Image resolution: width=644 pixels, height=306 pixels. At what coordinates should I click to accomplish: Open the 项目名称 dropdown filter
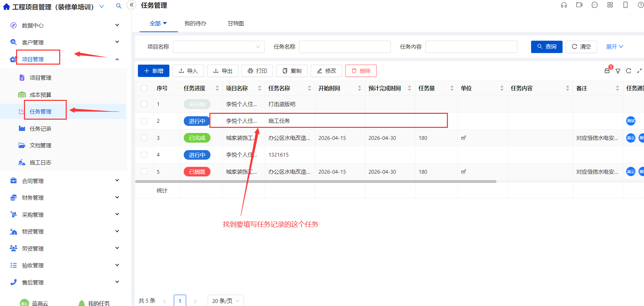click(219, 47)
